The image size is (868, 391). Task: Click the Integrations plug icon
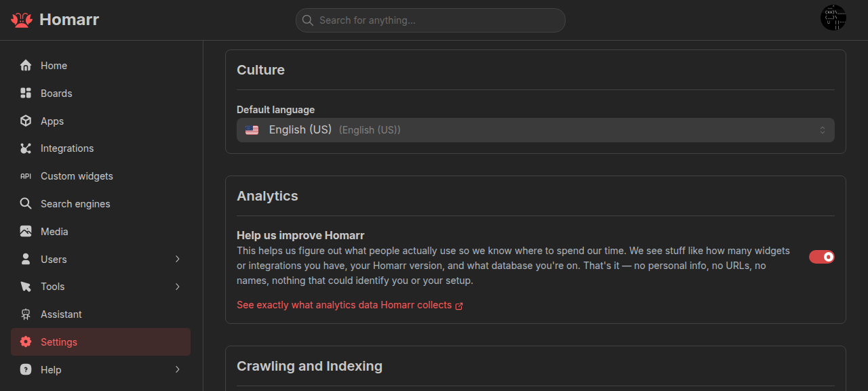[26, 148]
